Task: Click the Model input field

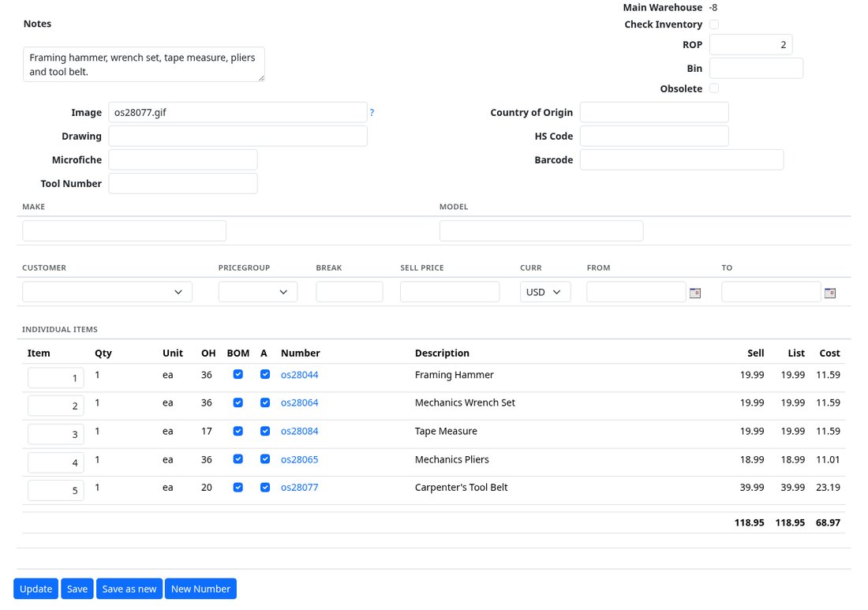Action: click(x=541, y=231)
